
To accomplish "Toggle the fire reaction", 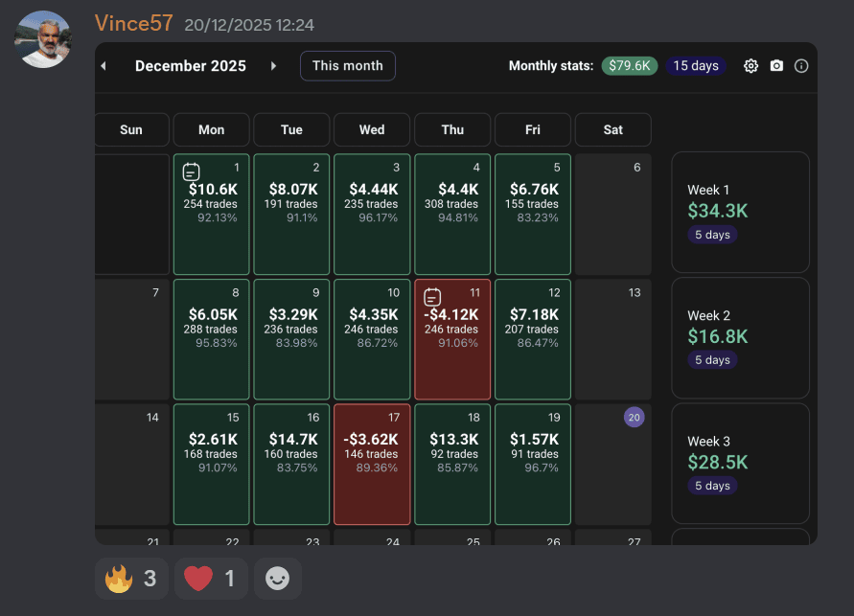I will [x=131, y=579].
